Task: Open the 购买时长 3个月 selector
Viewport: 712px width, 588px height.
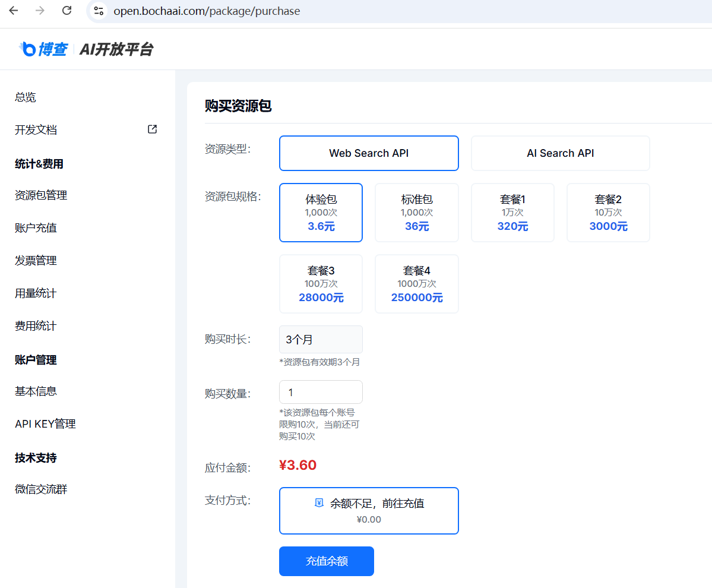Action: 321,340
